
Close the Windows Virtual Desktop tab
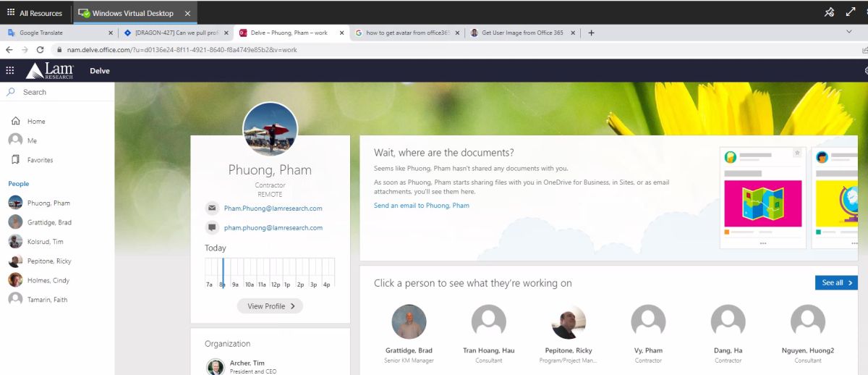(187, 13)
